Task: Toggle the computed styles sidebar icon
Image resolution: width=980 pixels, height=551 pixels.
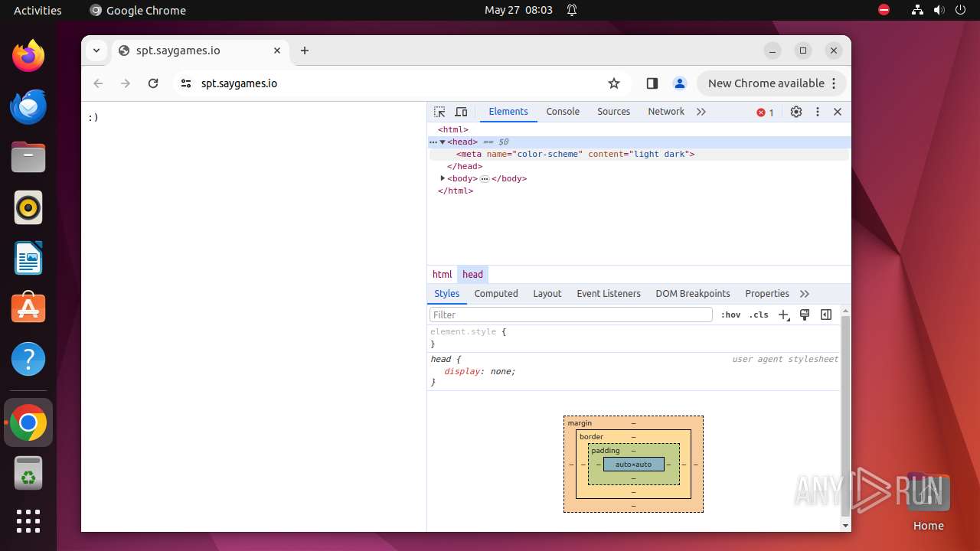Action: tap(826, 315)
